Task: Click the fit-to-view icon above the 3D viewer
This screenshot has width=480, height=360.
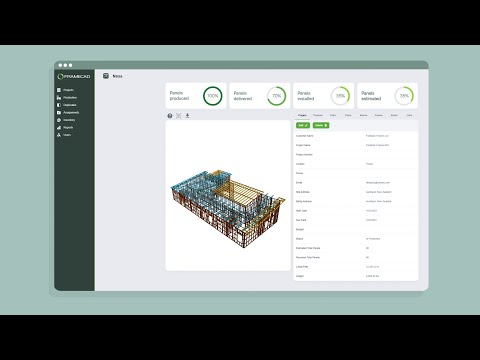Action: point(179,116)
